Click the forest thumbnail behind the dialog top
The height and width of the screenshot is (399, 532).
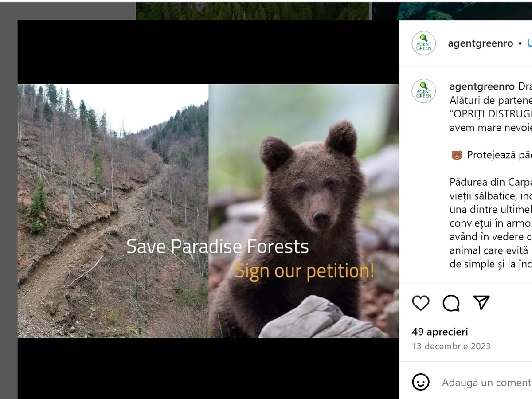point(253,11)
